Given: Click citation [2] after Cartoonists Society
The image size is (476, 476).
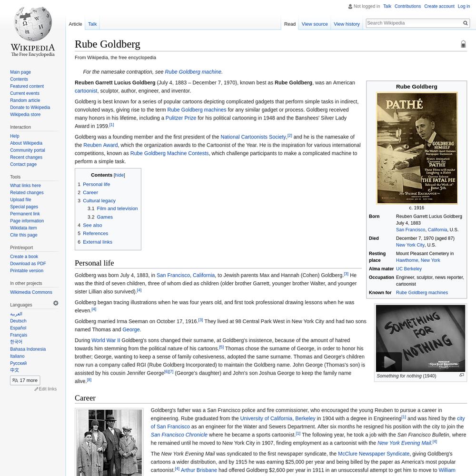Looking at the screenshot, I should tap(289, 136).
